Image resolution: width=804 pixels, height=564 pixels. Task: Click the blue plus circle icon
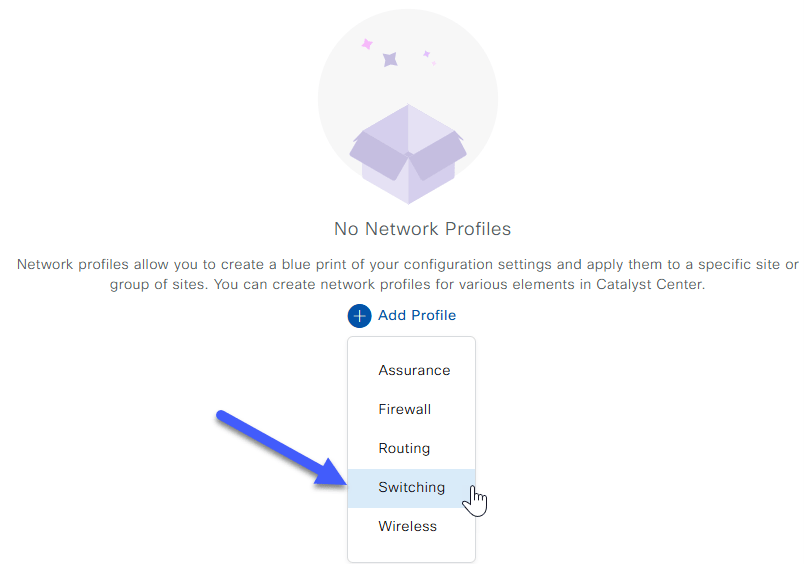(359, 316)
